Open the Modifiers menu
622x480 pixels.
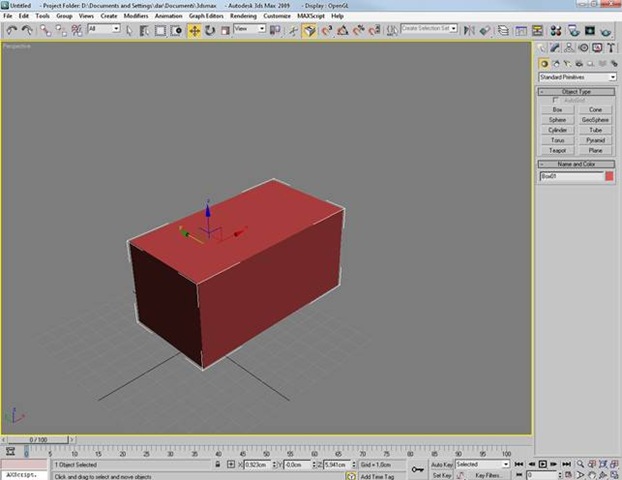136,16
